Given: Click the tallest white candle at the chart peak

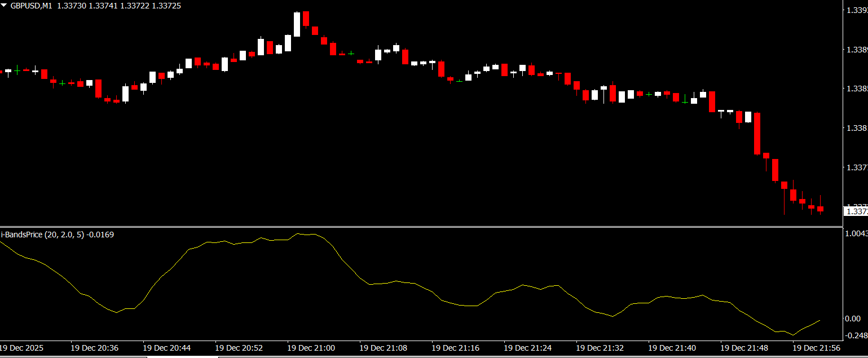Looking at the screenshot, I should click(297, 24).
